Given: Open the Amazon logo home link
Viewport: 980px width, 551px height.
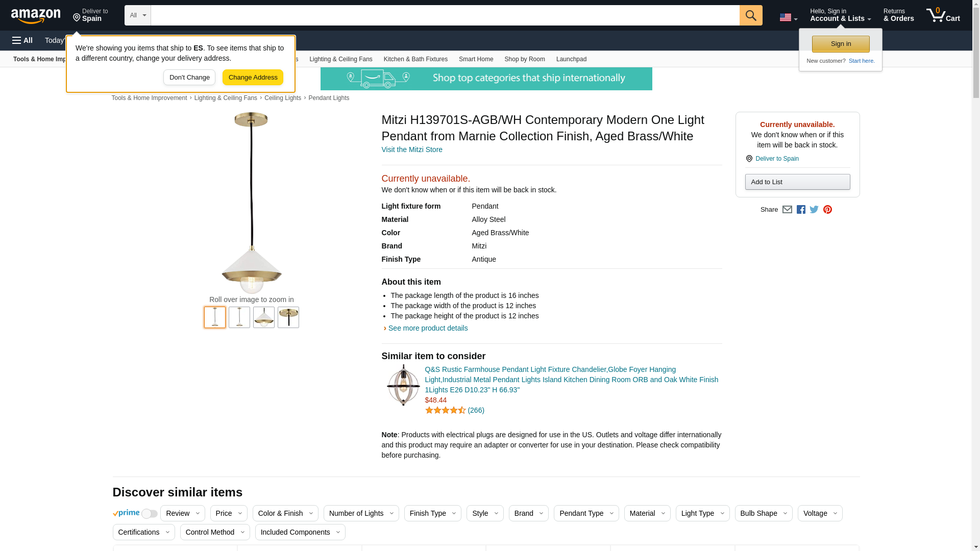Looking at the screenshot, I should click(36, 16).
